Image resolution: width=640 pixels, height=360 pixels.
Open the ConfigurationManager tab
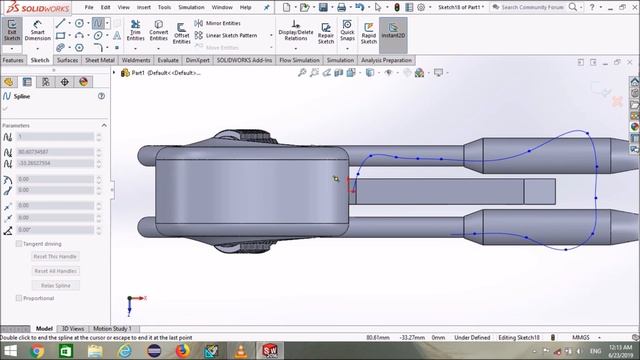pyautogui.click(x=46, y=82)
